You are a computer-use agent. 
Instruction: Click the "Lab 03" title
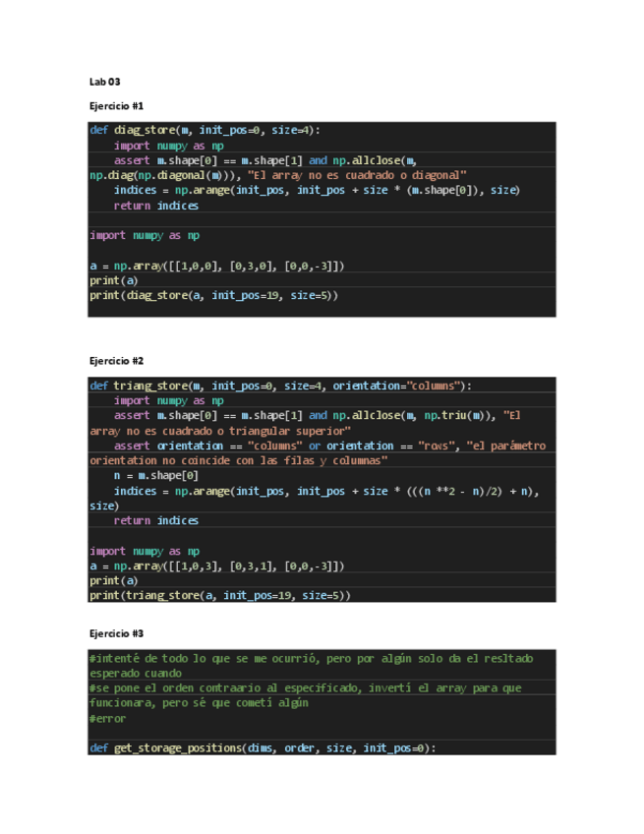104,82
